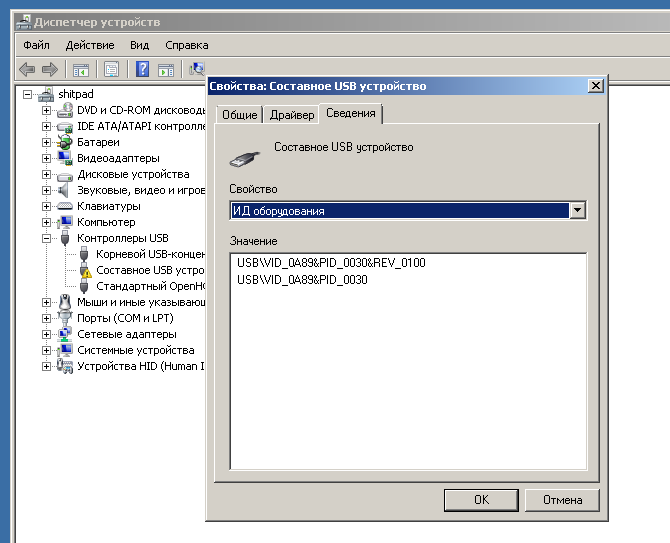Click the blue Help question mark icon
Screen dimensions: 670x543
pos(143,69)
